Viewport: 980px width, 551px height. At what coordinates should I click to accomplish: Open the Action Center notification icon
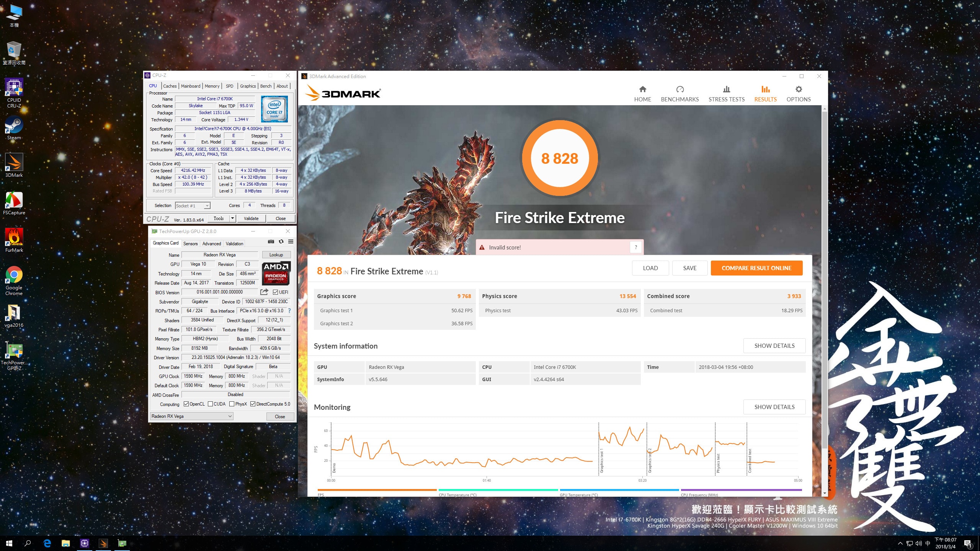point(968,543)
